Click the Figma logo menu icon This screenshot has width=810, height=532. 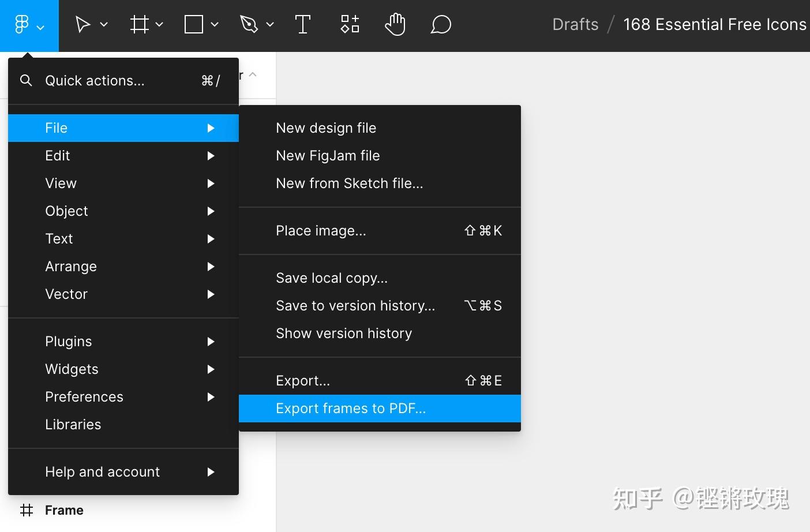22,24
